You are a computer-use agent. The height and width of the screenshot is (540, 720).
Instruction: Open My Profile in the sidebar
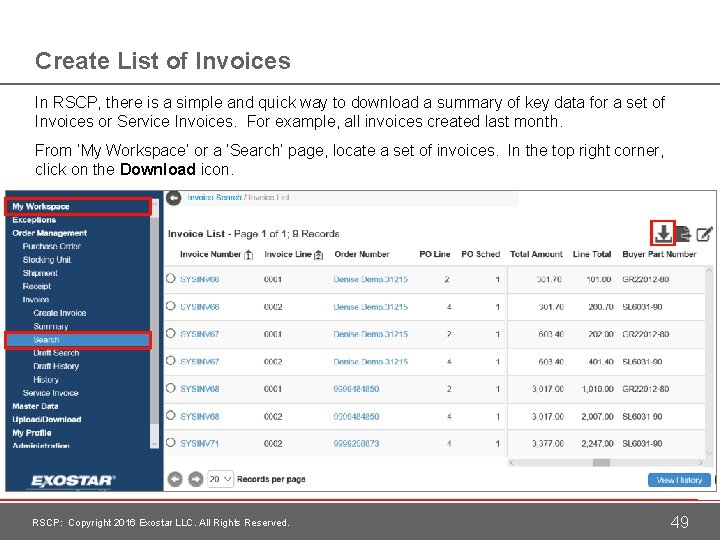(32, 433)
